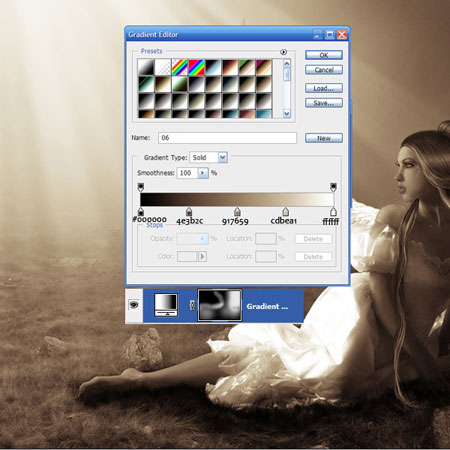
Task: Open the Presets flyout menu arrow
Action: pos(283,52)
